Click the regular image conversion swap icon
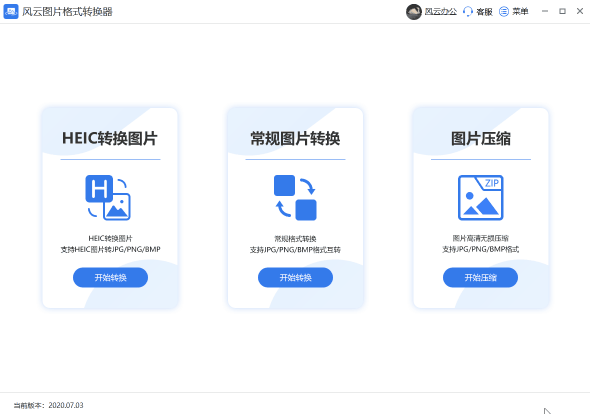 (295, 198)
